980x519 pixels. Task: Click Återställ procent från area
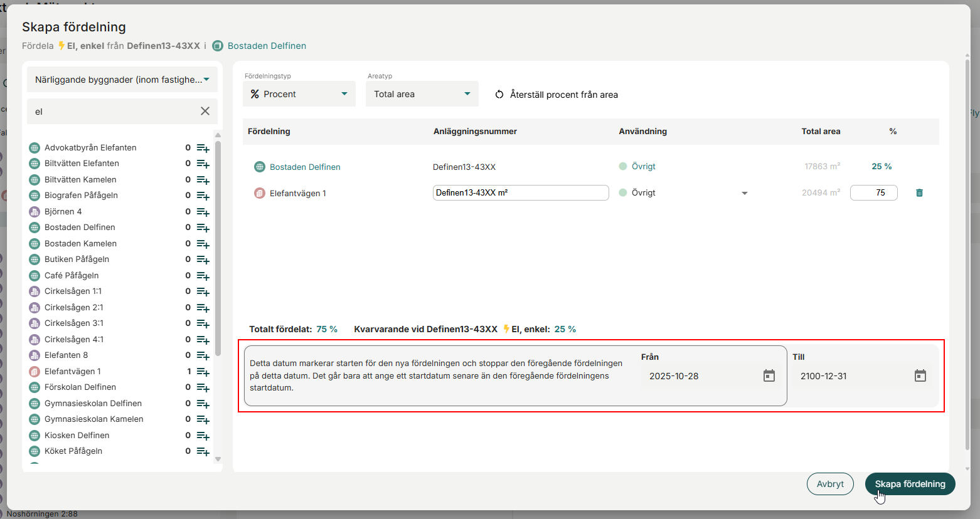(557, 95)
